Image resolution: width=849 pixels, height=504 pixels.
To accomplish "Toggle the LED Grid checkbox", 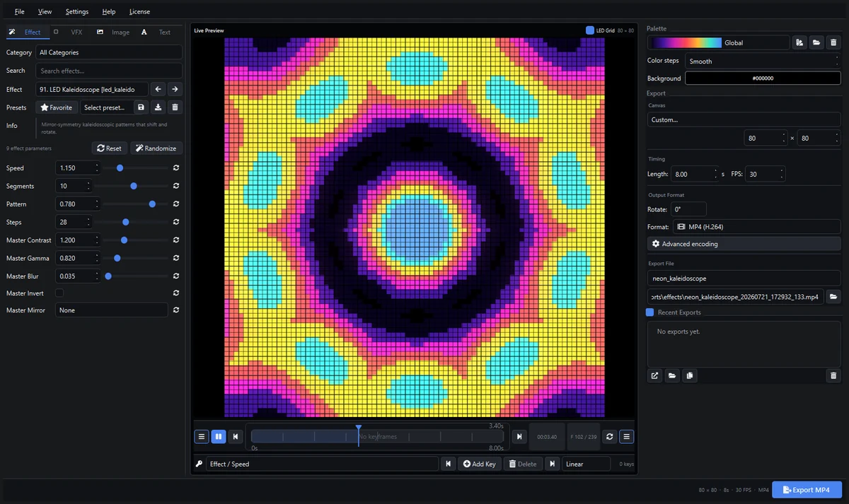I will pyautogui.click(x=590, y=30).
